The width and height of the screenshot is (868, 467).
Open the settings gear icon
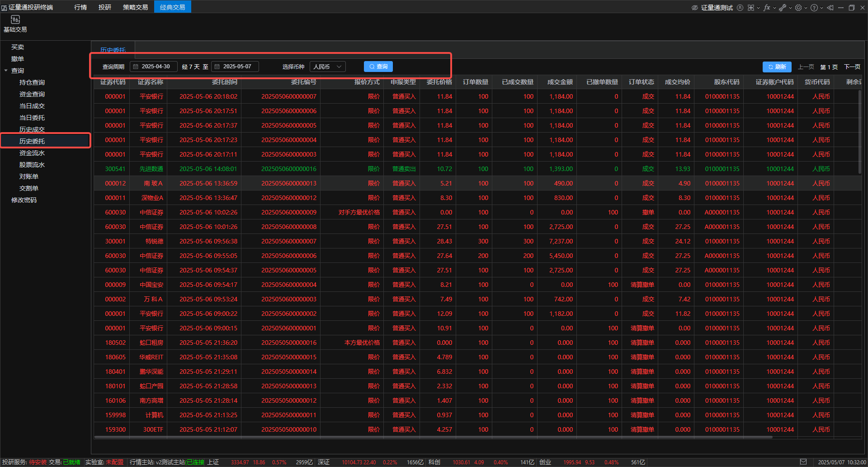point(798,8)
